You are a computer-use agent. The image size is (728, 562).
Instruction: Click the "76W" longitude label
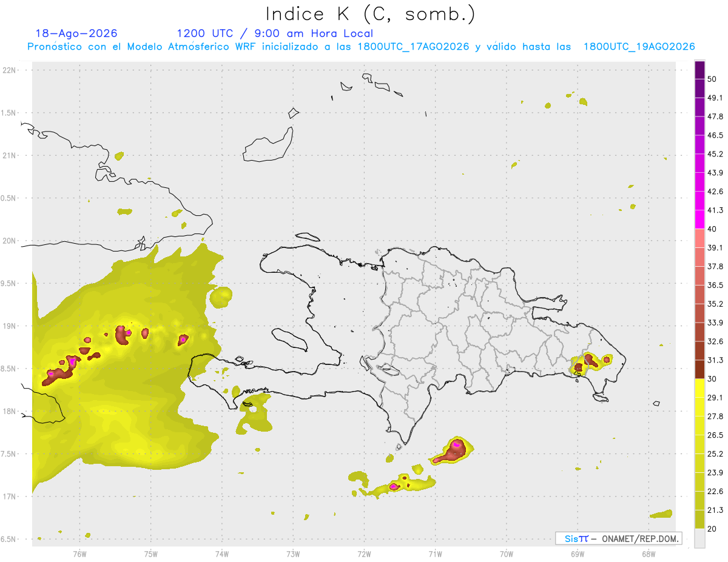pos(79,554)
